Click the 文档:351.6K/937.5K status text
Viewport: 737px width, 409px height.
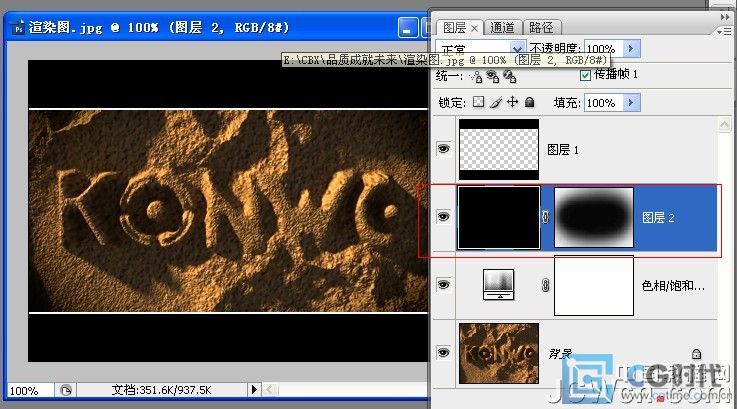pos(161,390)
